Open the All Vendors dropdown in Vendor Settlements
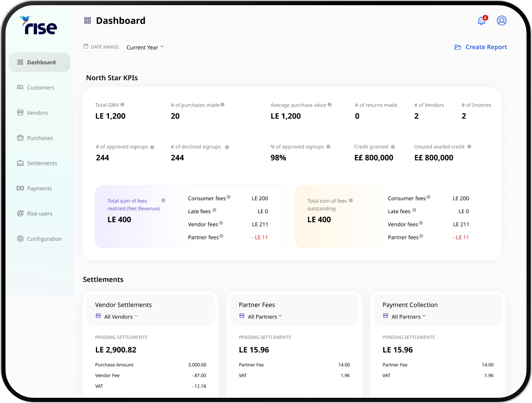 coord(120,316)
